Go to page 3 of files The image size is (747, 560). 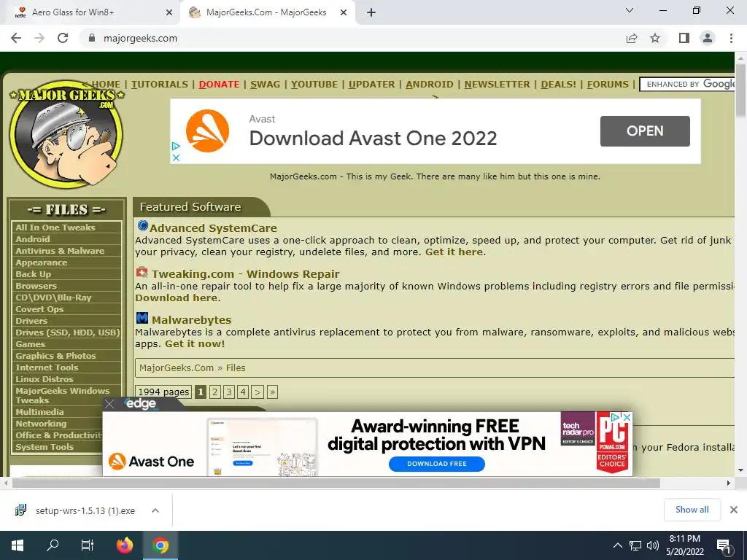[229, 392]
